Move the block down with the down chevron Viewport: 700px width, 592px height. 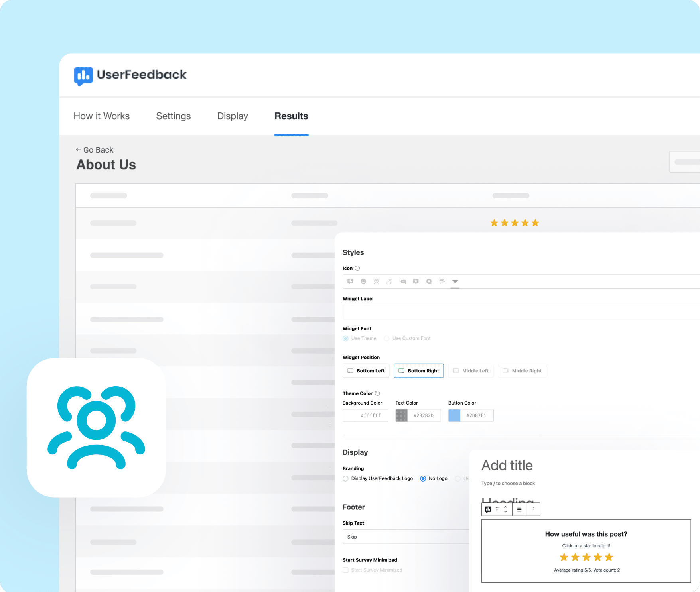click(505, 511)
